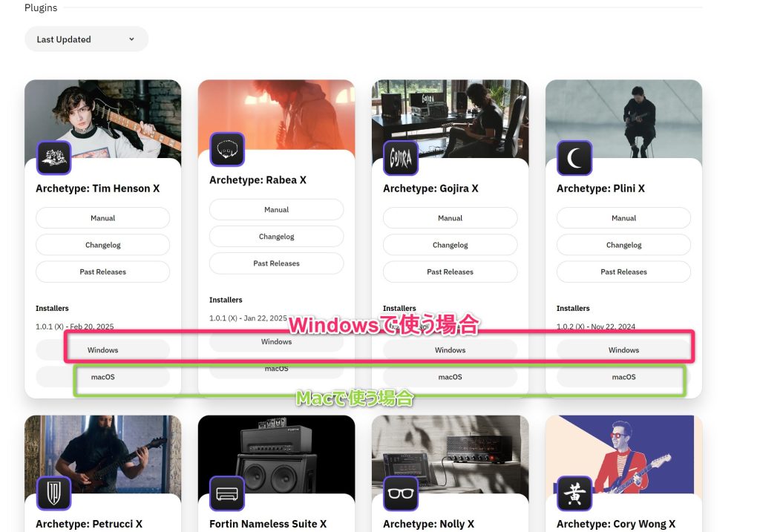Click the Petrucci X shield logo icon
The image size is (760, 532).
pos(53,493)
